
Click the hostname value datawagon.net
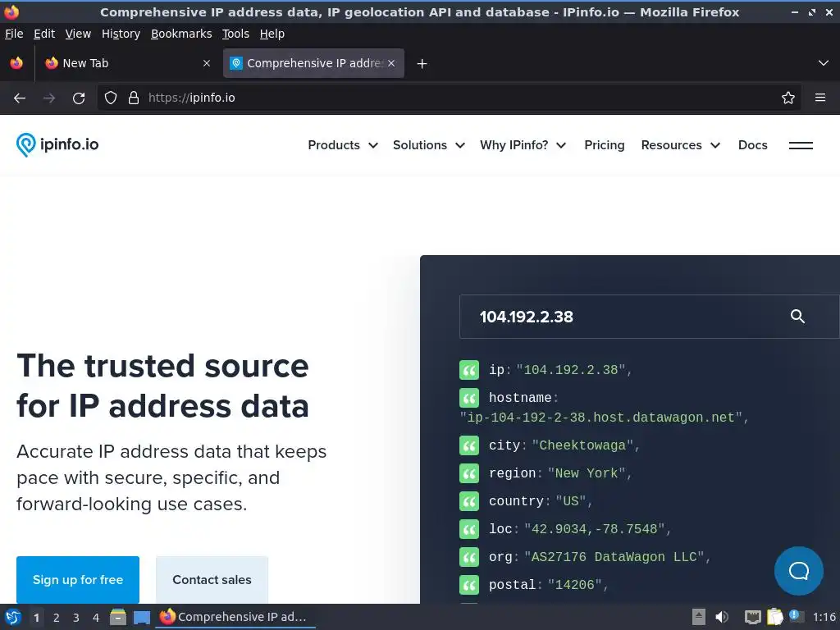pyautogui.click(x=600, y=418)
